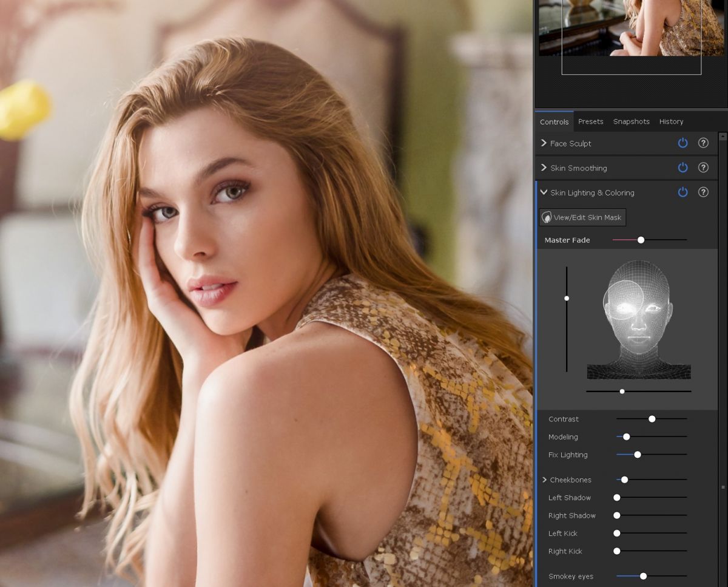Click the Skin Lighting & Coloring help icon
The width and height of the screenshot is (728, 587).
[x=703, y=192]
